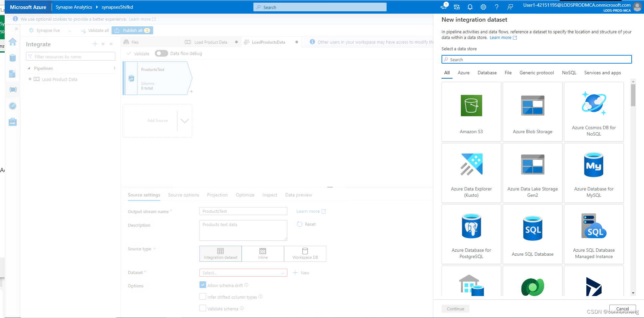
Task: Choose Azure SQL Database Managed Instance tile
Action: point(594,234)
